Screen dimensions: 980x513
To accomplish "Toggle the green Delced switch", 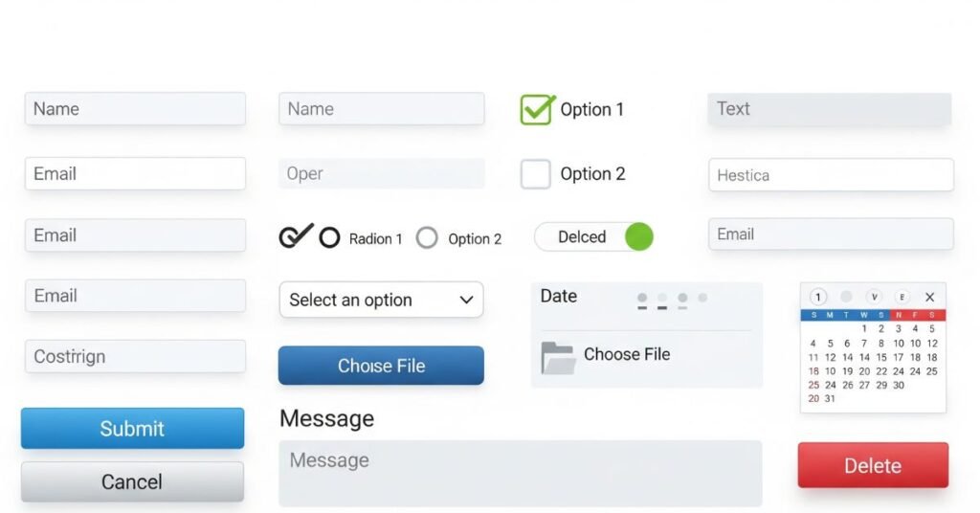I will point(638,237).
